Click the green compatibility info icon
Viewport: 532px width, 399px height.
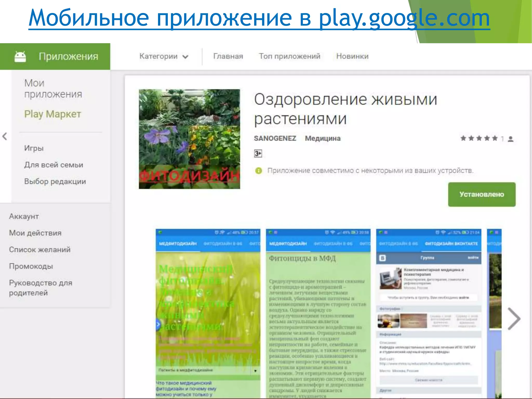[258, 171]
